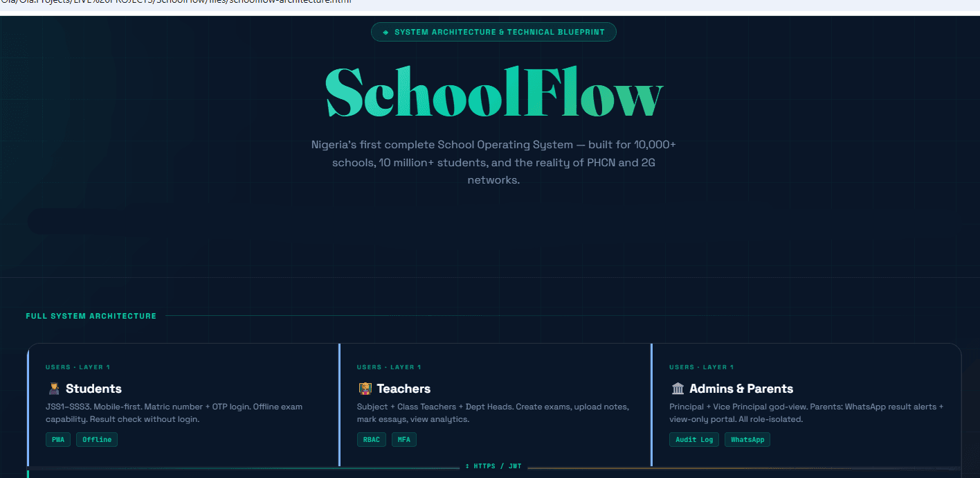Image resolution: width=980 pixels, height=478 pixels.
Task: Click the Users Layer 1 label above Teachers
Action: click(389, 367)
